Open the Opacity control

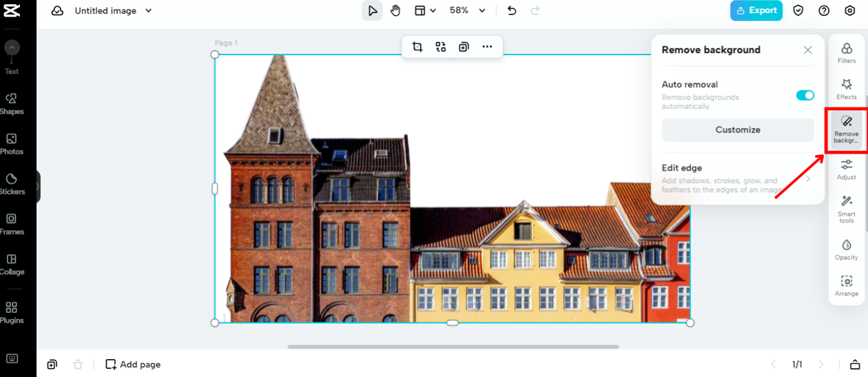pyautogui.click(x=847, y=249)
